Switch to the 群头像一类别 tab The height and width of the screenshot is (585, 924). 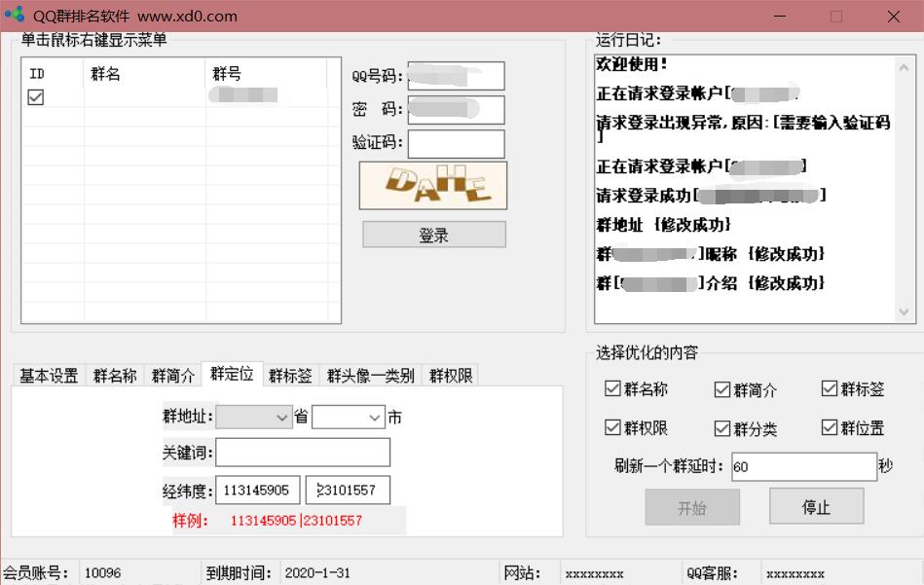371,376
